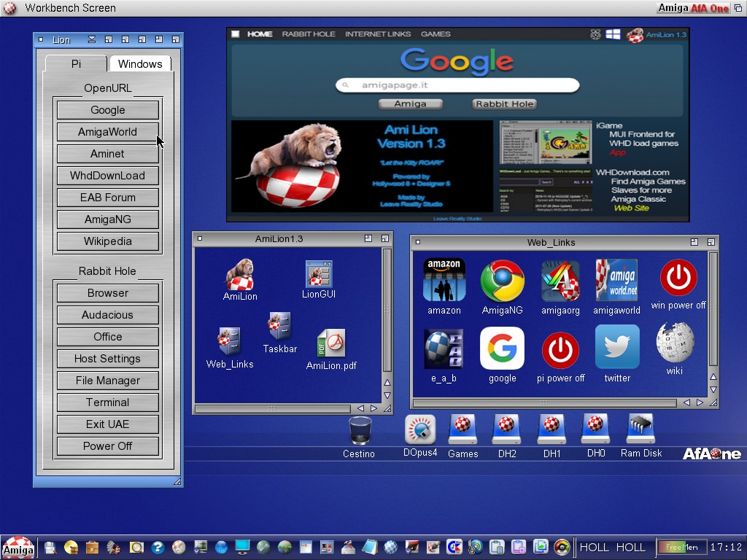Select the RABBIT HOLE menu item

[x=309, y=34]
